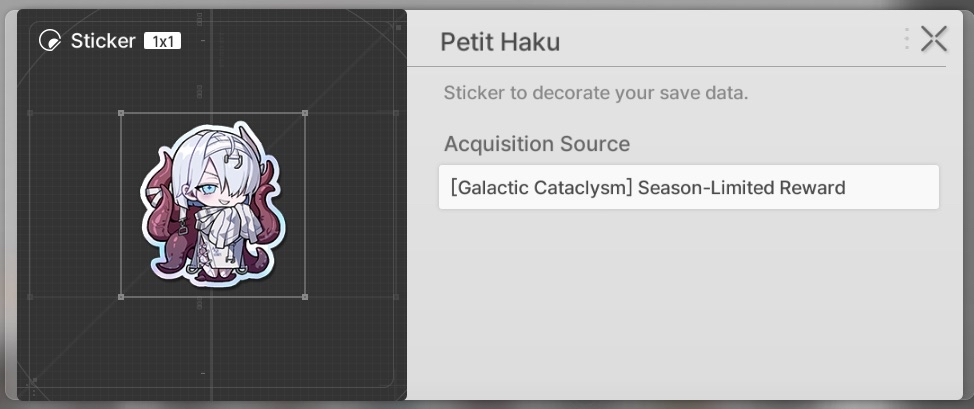Click the top-left handle of the sticker frame
The width and height of the screenshot is (974, 409).
click(x=121, y=113)
